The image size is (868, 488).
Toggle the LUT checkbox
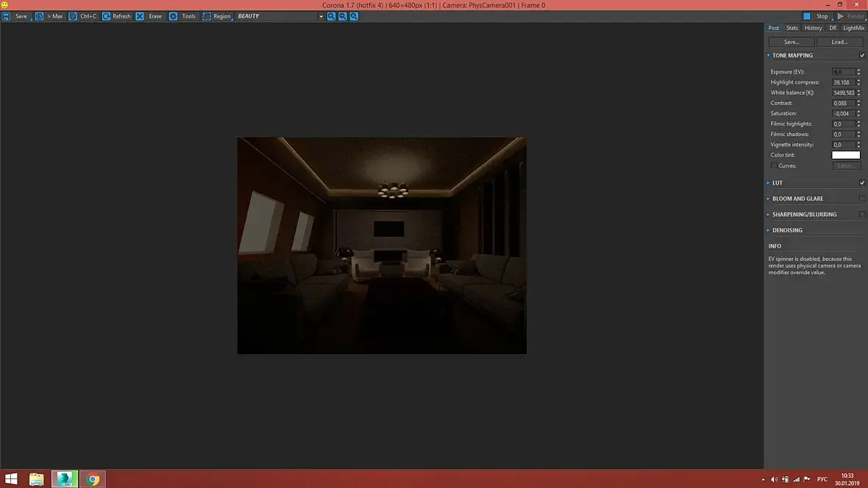[862, 182]
